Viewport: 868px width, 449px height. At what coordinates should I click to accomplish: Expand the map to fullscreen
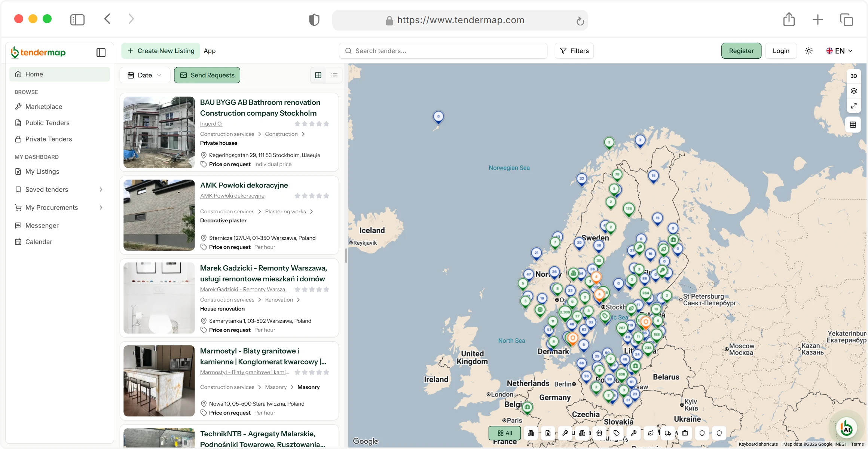(x=854, y=106)
